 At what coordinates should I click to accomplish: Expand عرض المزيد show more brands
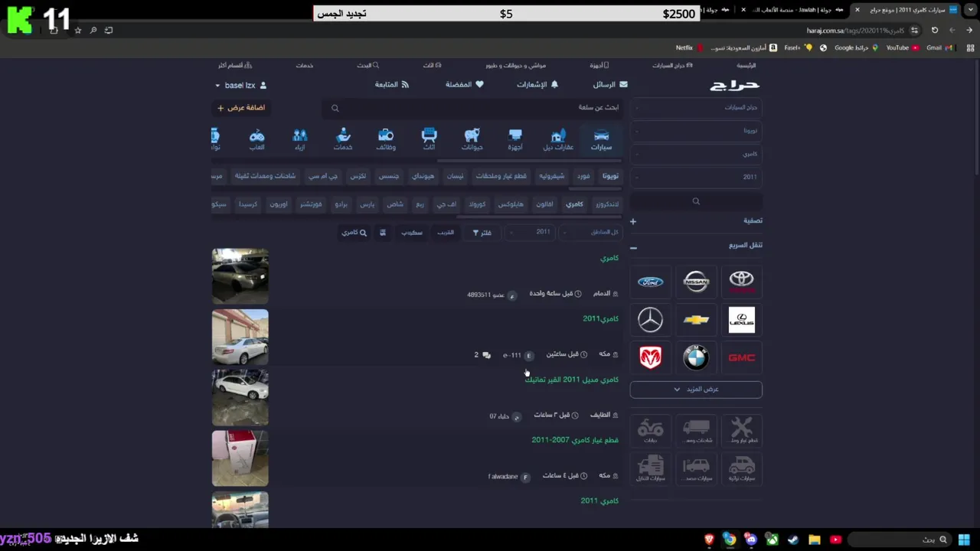[696, 390]
